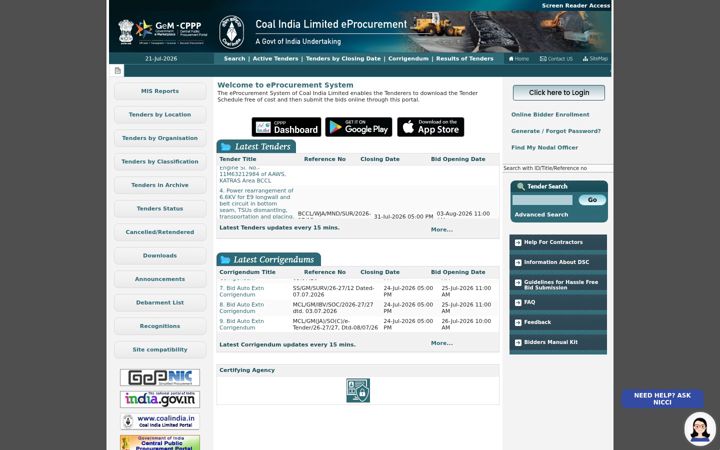The image size is (720, 450).
Task: Open Downloads sidebar item
Action: coord(160,256)
